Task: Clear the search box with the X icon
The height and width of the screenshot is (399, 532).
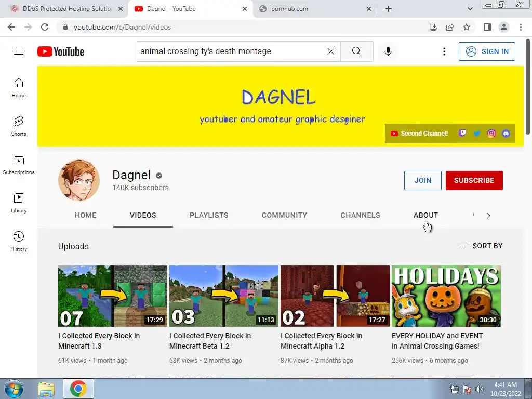Action: coord(331,51)
